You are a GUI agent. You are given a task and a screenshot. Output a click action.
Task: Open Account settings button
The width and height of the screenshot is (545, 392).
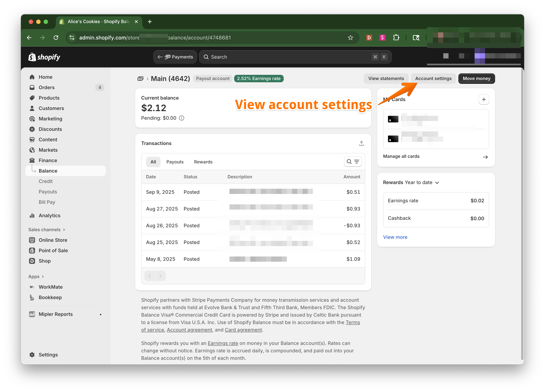click(433, 79)
